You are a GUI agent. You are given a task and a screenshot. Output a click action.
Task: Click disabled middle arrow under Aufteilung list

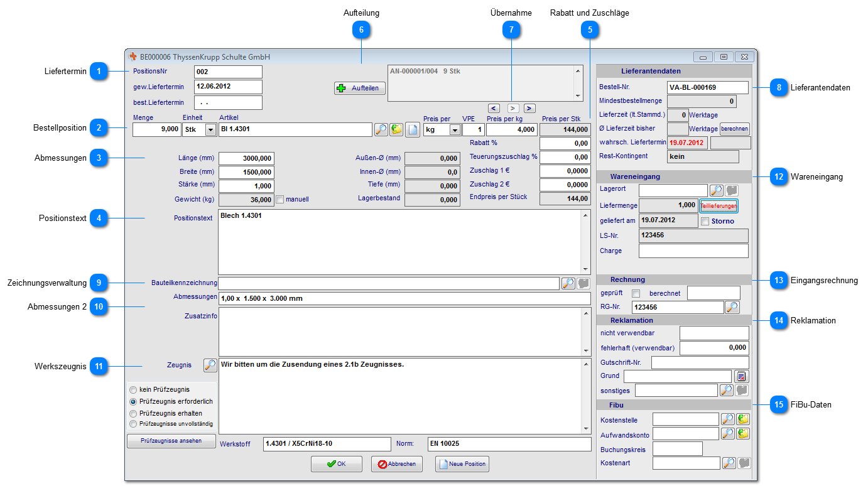pos(512,108)
